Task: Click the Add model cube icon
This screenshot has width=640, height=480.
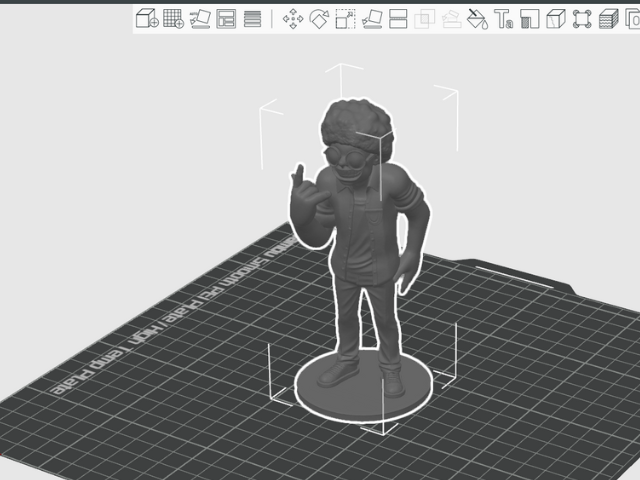Action: coord(146,18)
